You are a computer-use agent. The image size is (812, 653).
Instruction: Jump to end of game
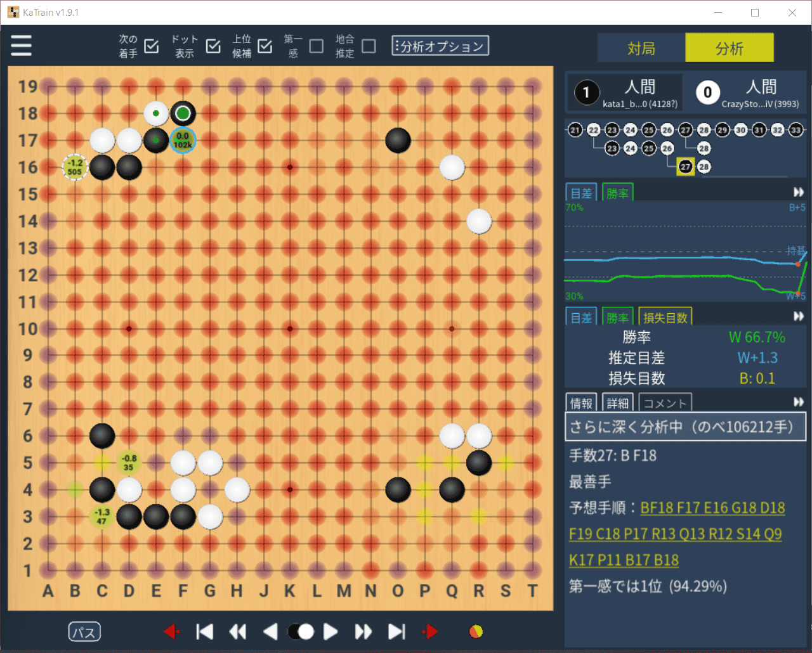(x=396, y=631)
